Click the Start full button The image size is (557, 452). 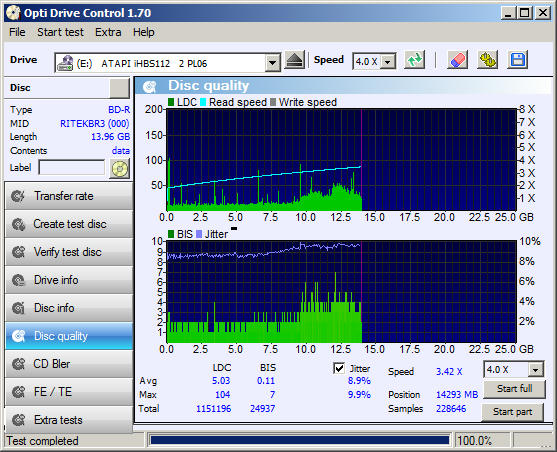(514, 389)
